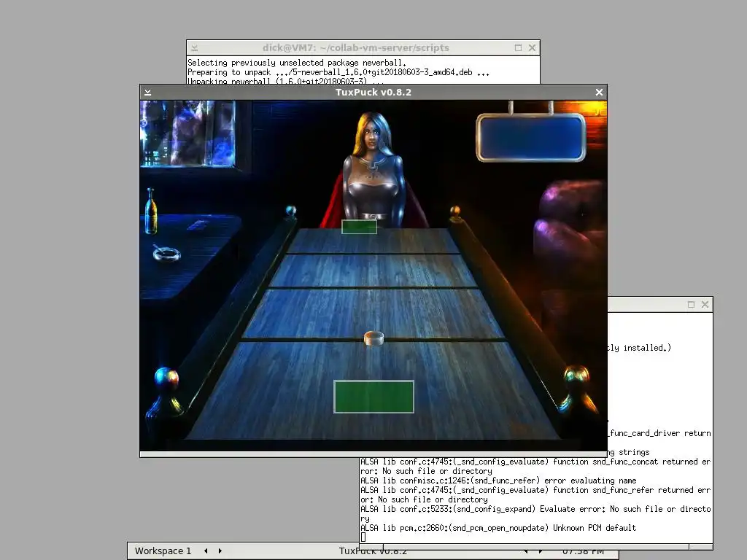Viewport: 747px width, 560px height.
Task: Click terminal cursor in lower-right terminal
Action: tap(363, 537)
